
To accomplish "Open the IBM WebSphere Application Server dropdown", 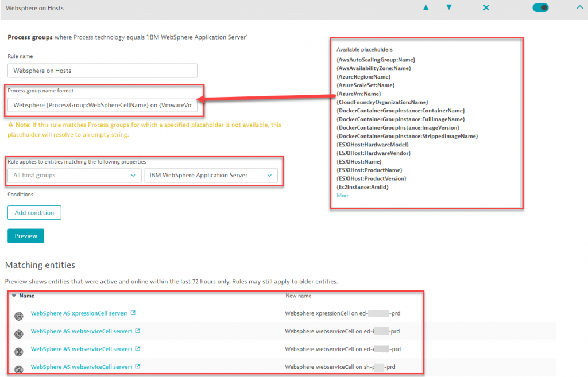I will 210,176.
